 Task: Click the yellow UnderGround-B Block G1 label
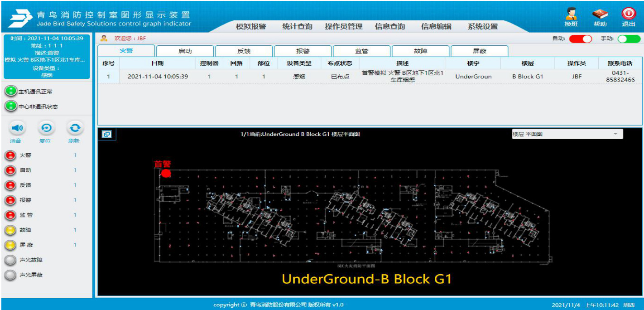[366, 279]
